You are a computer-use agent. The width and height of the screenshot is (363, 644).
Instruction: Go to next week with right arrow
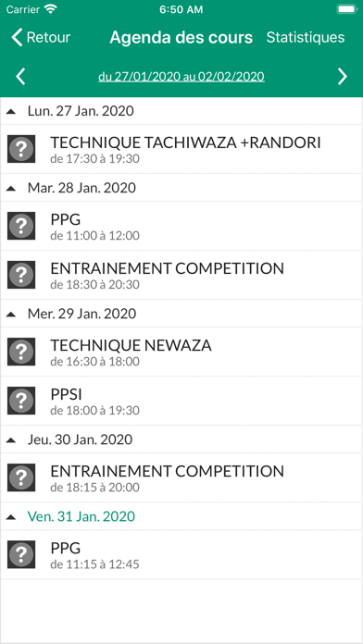click(x=342, y=77)
